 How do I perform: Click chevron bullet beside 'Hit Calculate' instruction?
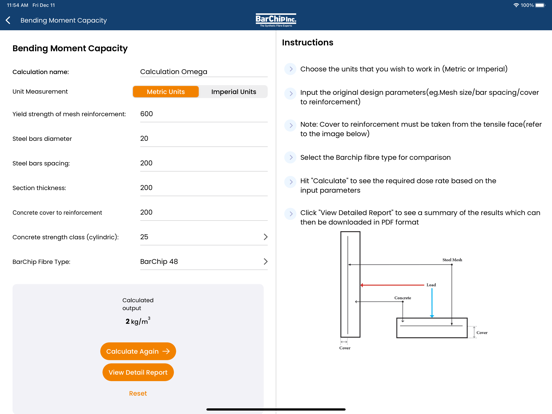[290, 182]
